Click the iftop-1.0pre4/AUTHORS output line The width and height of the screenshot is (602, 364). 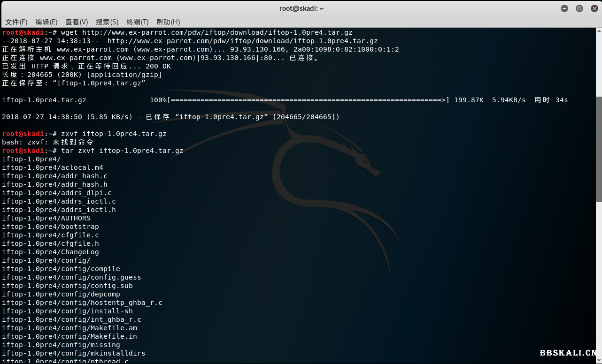click(x=46, y=218)
